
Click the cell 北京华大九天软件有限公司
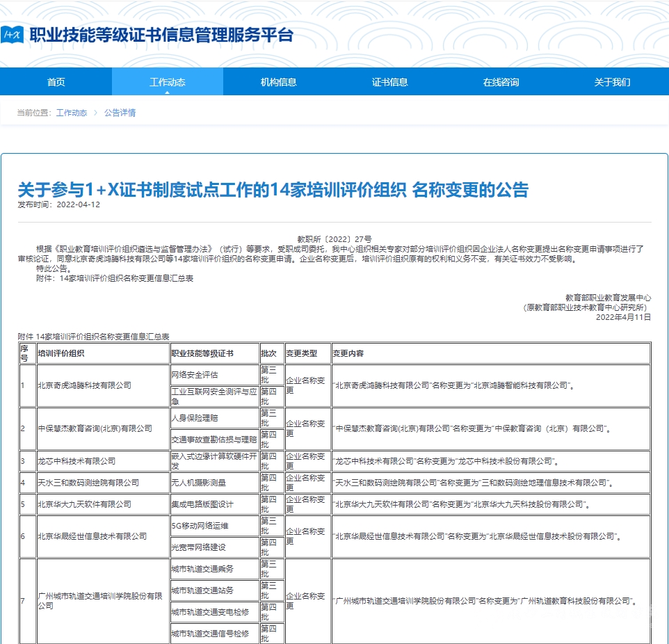(x=103, y=504)
